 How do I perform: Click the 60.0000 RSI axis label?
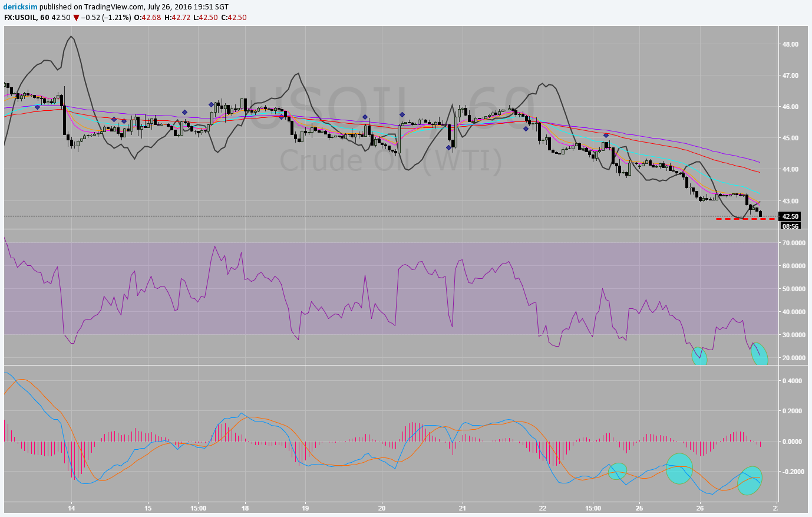[x=794, y=266]
